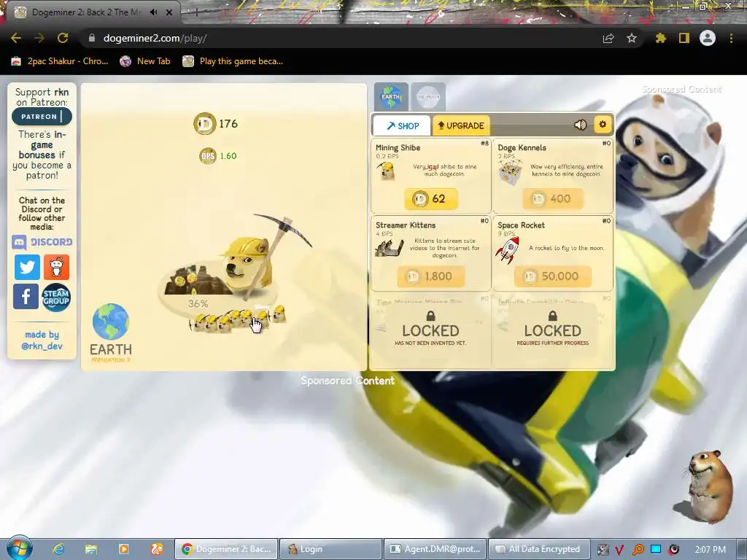Reload the Dogeminer page

[x=63, y=38]
